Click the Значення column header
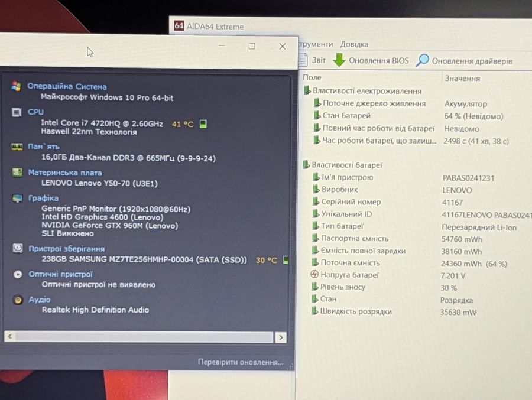The height and width of the screenshot is (400, 532). tap(462, 79)
